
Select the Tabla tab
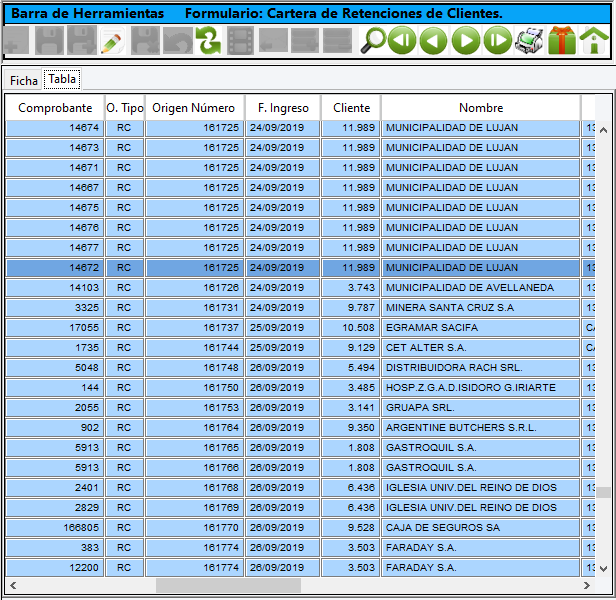62,79
